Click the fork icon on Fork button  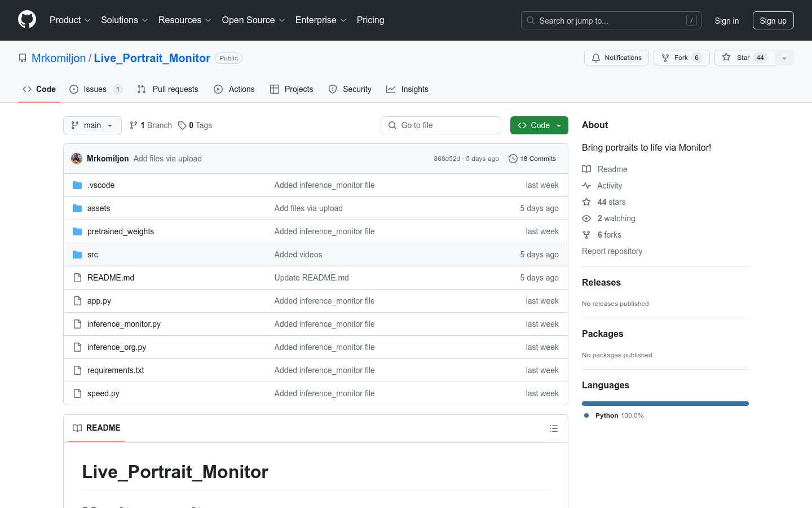point(665,58)
